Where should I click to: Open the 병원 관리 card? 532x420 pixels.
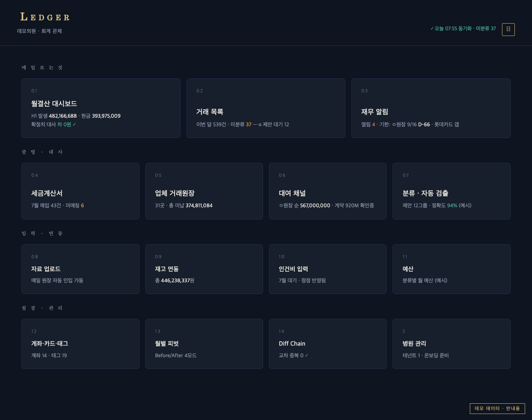(451, 344)
